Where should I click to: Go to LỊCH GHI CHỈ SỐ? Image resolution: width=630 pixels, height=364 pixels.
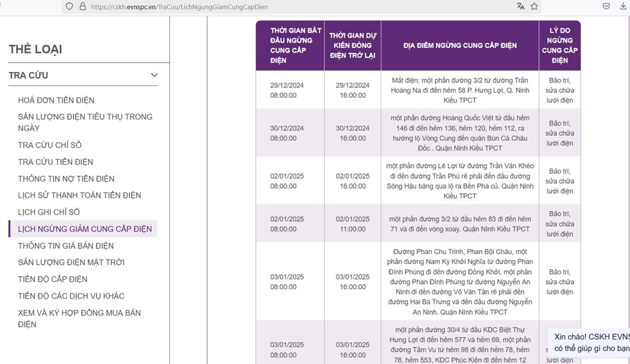pos(49,212)
